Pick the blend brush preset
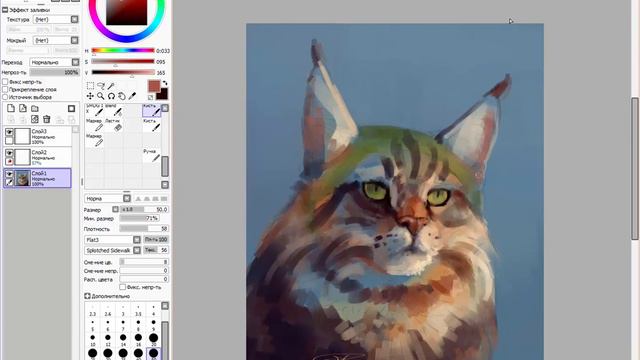Image resolution: width=640 pixels, height=360 pixels. click(113, 110)
